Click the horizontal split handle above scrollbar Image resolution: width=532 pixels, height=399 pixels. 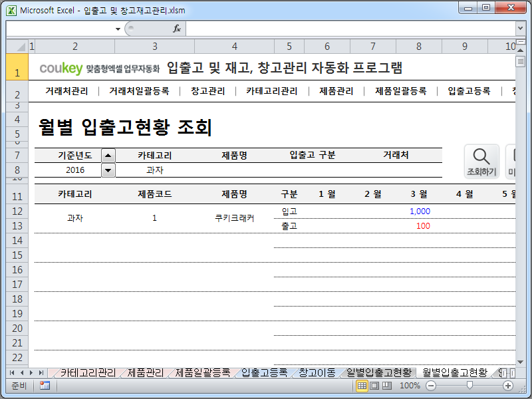pyautogui.click(x=520, y=42)
